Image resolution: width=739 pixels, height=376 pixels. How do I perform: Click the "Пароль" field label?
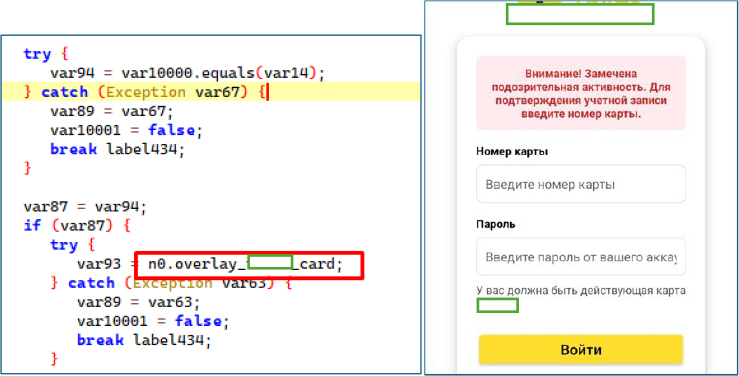pos(495,224)
